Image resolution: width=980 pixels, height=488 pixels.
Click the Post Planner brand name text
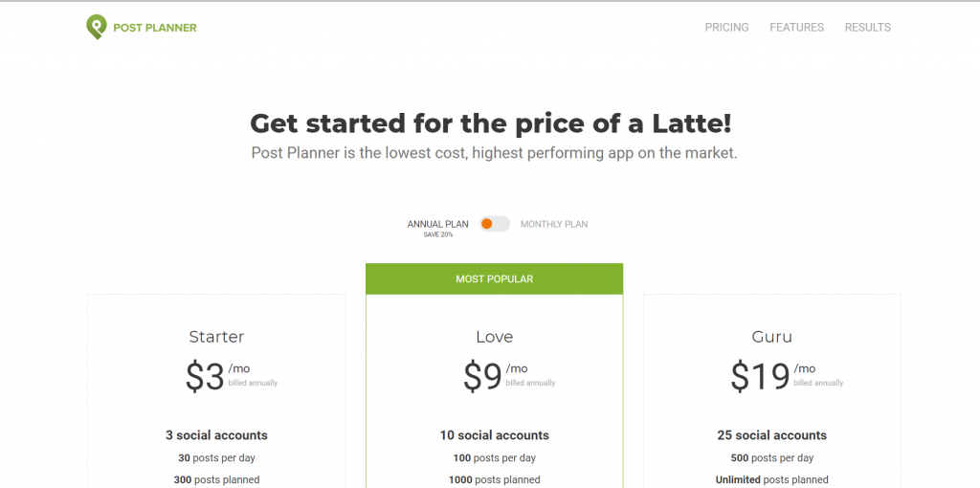point(154,28)
